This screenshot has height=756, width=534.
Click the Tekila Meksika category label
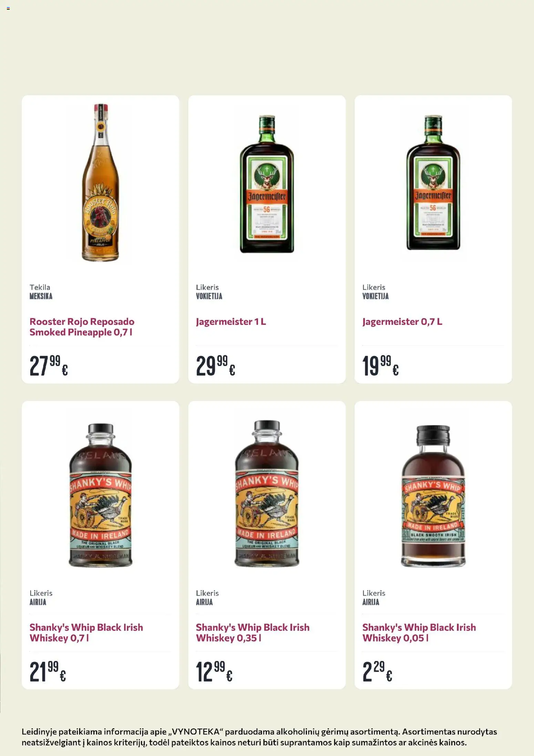[41, 292]
